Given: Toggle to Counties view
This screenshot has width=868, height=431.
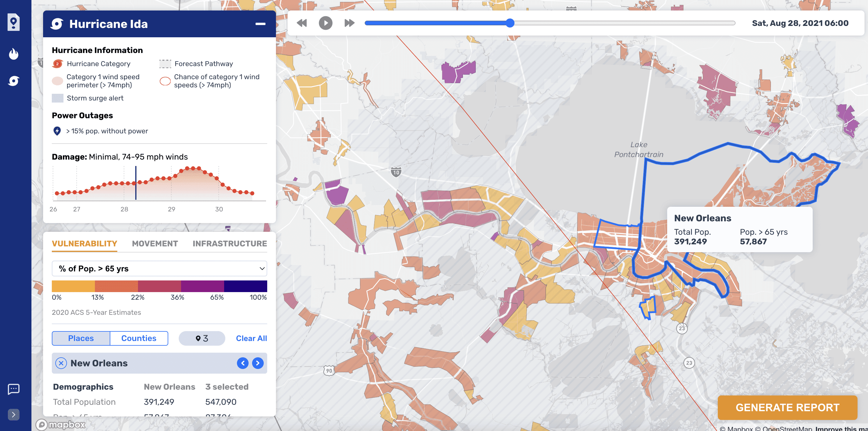Looking at the screenshot, I should click(x=139, y=338).
